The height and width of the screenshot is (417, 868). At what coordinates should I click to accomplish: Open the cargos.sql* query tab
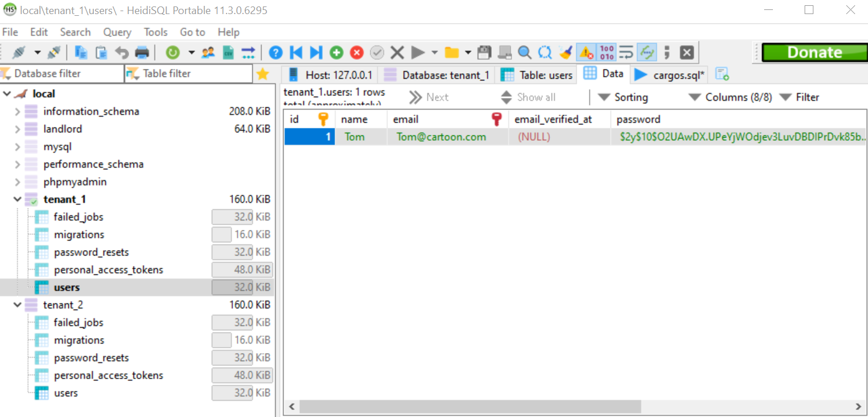[671, 75]
